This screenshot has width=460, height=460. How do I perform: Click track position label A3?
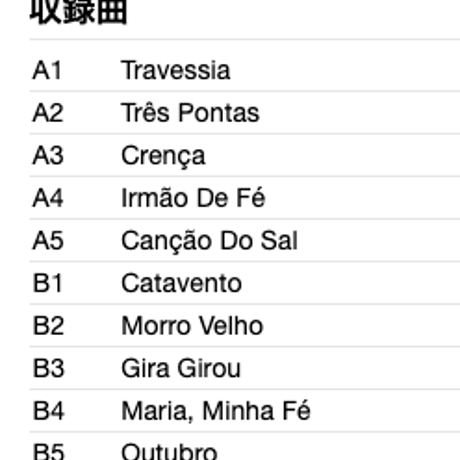(x=48, y=155)
